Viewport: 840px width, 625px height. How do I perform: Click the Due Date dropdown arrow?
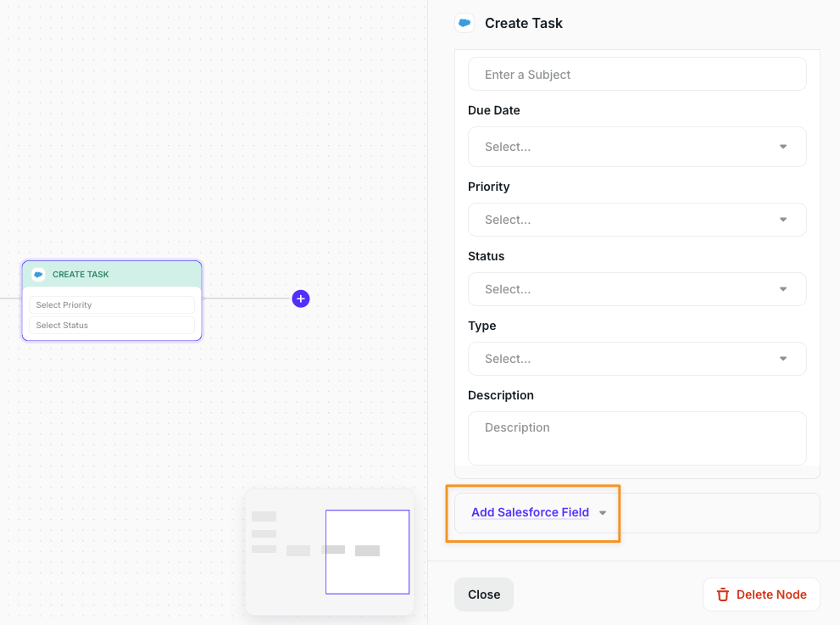pos(783,147)
